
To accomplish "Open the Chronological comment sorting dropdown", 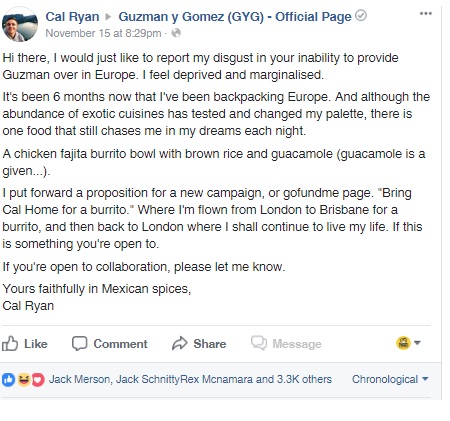I will point(390,379).
